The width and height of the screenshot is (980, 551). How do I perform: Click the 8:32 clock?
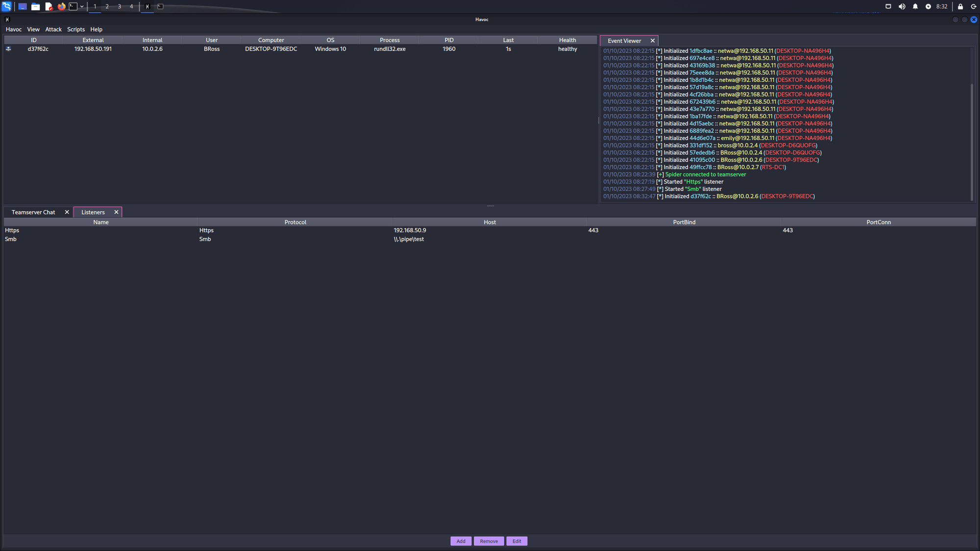pyautogui.click(x=941, y=6)
